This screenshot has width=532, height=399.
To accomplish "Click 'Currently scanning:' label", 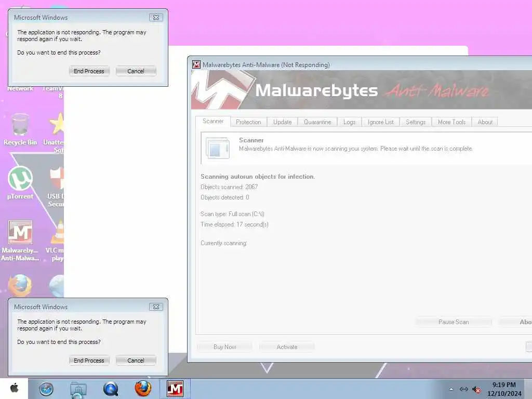I will coord(223,243).
